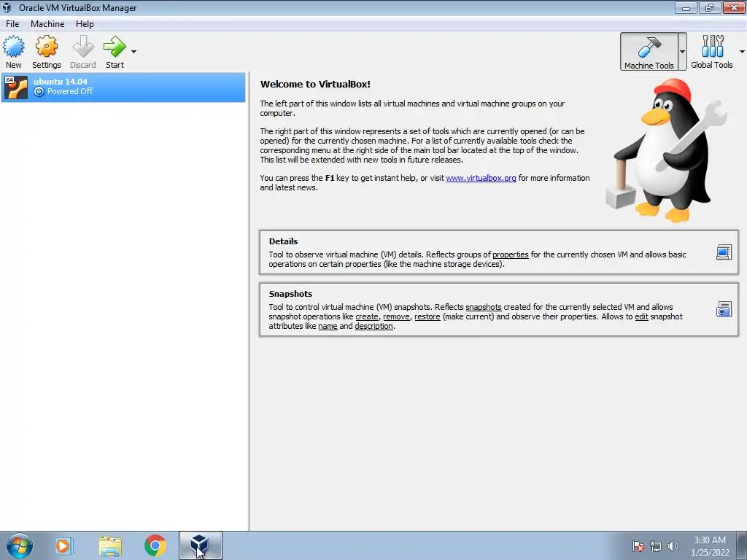
Task: Launch Google Chrome from taskbar
Action: click(x=155, y=545)
